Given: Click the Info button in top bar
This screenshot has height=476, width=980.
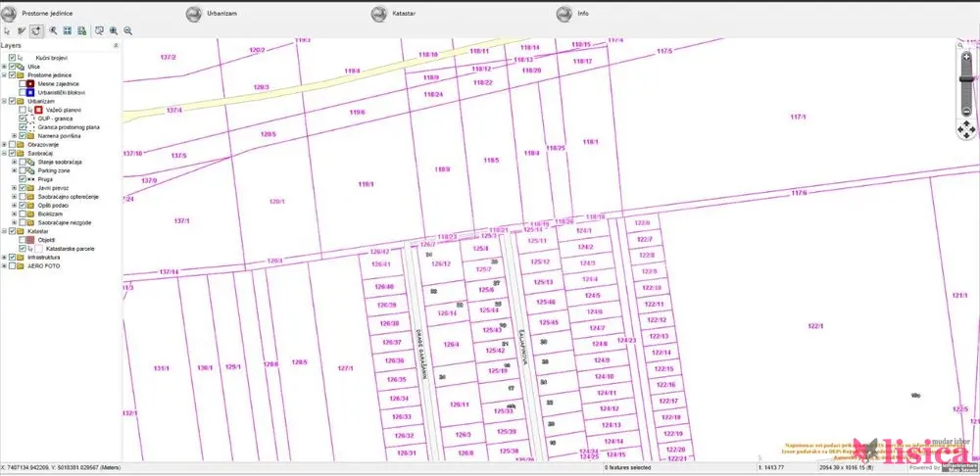Looking at the screenshot, I should pos(582,14).
